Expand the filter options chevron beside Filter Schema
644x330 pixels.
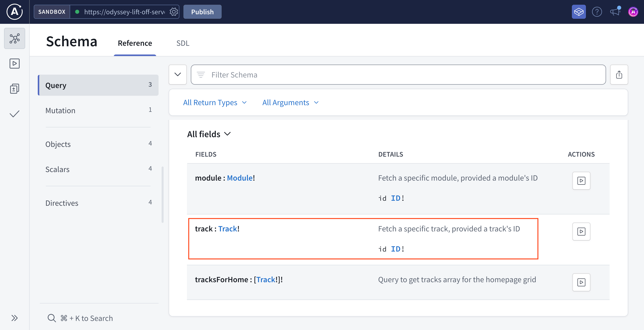(178, 74)
